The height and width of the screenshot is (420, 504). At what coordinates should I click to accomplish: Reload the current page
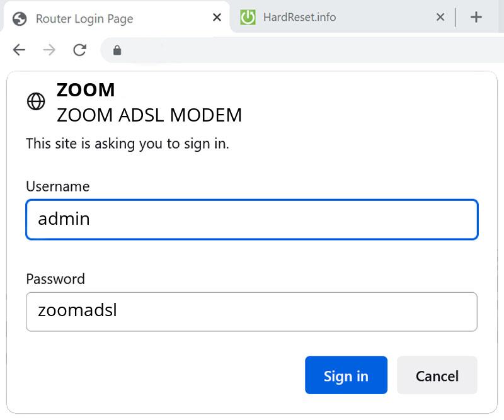tap(80, 48)
